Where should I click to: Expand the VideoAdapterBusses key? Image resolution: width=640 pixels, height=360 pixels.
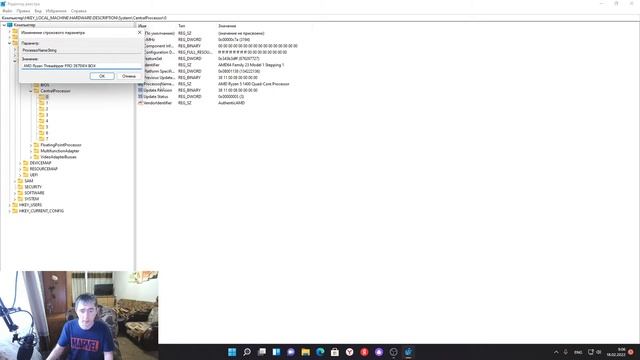[31, 157]
